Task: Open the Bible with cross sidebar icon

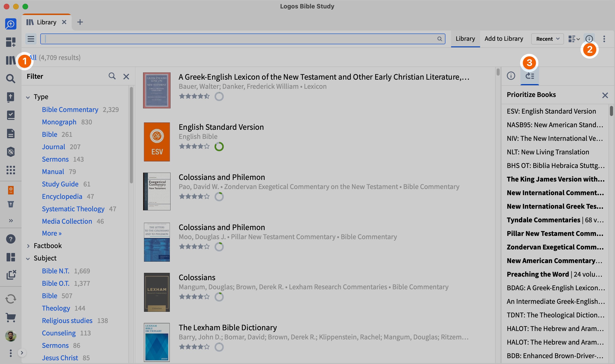Action: pos(11,97)
